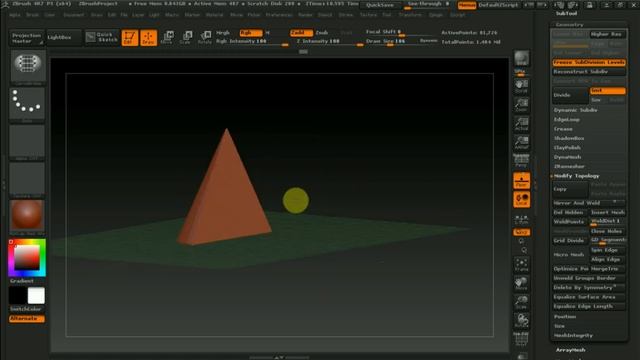Select the Zoom canvas icon
This screenshot has height=360, width=640.
521,105
